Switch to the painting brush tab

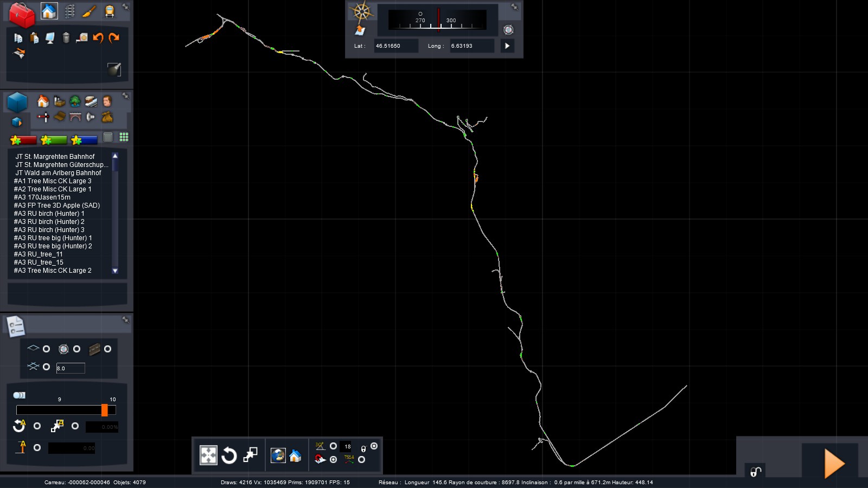tap(90, 11)
